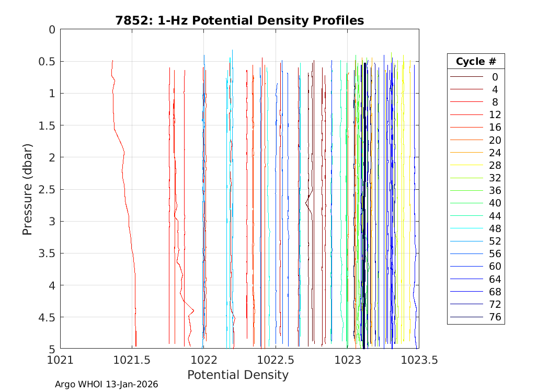Click legend label number 64

click(x=495, y=279)
